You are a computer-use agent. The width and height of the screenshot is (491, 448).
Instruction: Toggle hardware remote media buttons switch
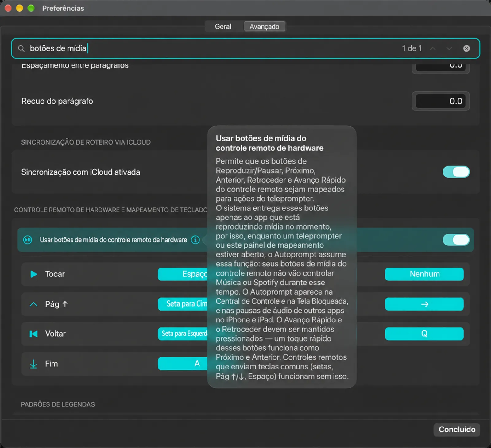[x=456, y=240]
